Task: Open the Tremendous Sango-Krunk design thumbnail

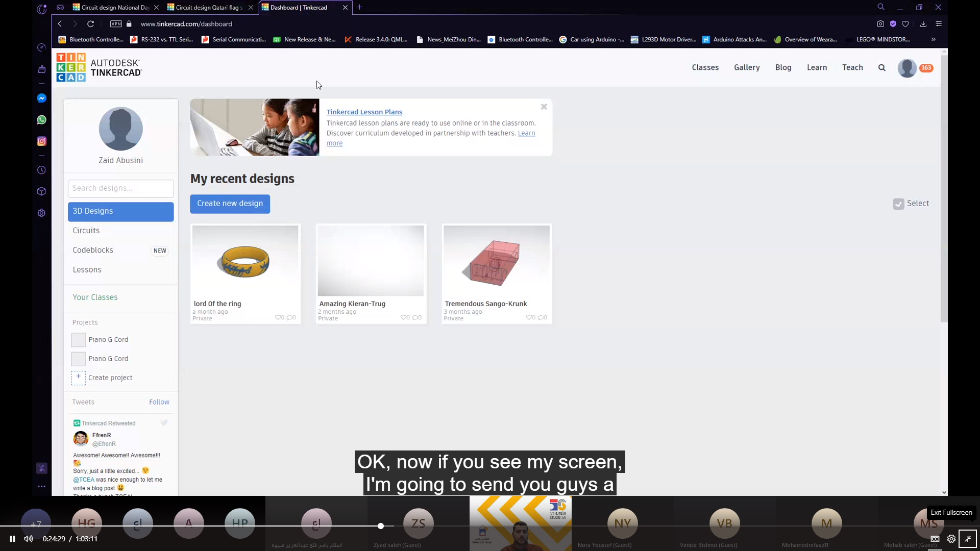Action: pyautogui.click(x=497, y=260)
